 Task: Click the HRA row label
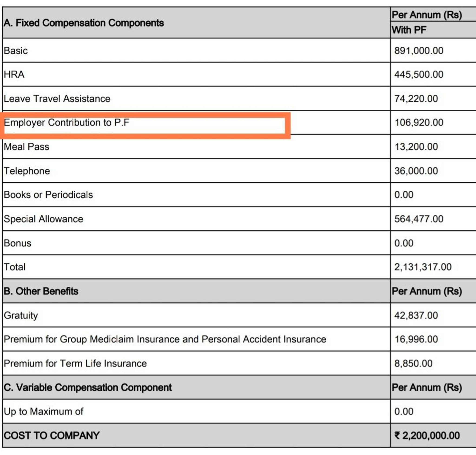tap(14, 75)
